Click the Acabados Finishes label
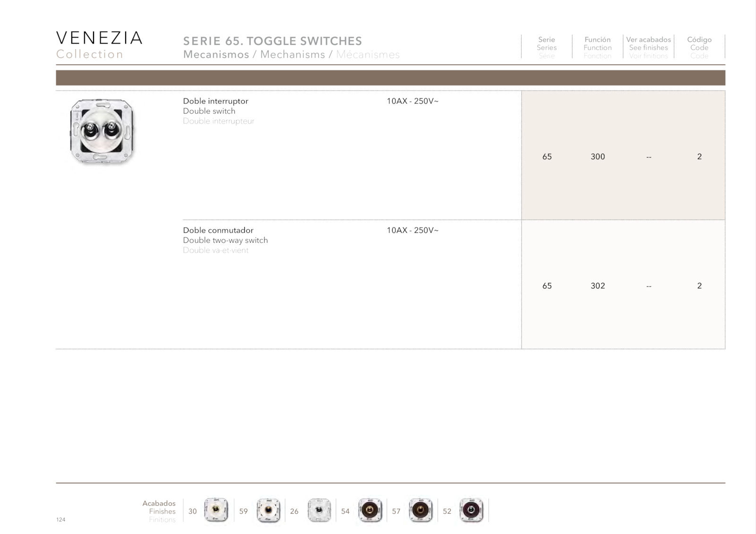This screenshot has height=534, width=756. [x=159, y=507]
